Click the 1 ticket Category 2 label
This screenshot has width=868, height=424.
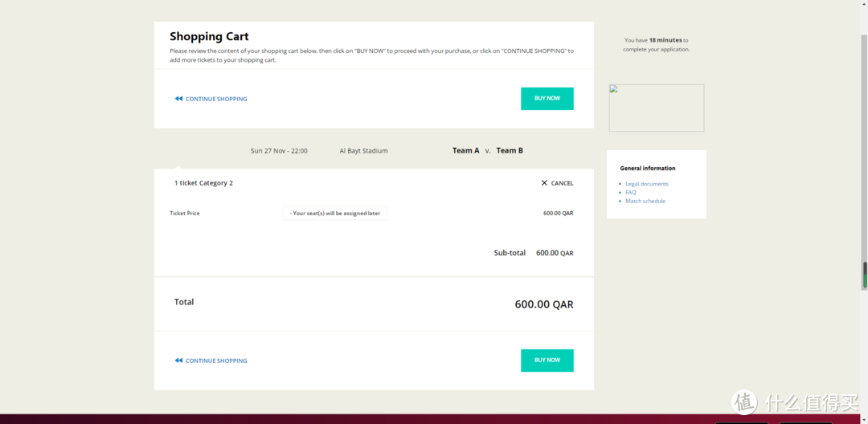[203, 183]
